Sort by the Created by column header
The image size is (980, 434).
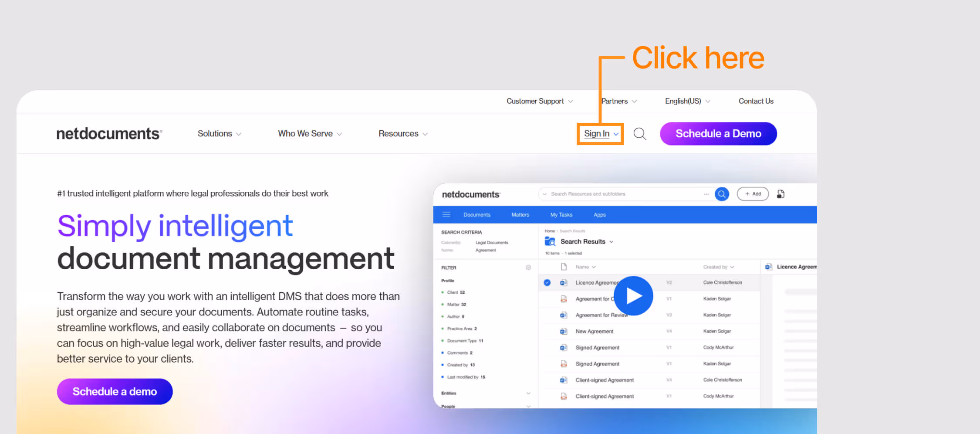tap(719, 267)
